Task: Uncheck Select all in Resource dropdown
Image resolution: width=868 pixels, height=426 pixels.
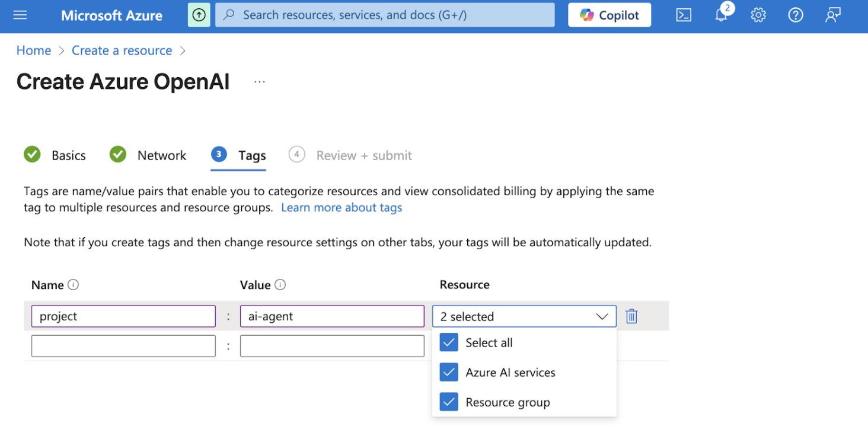Action: [x=449, y=342]
